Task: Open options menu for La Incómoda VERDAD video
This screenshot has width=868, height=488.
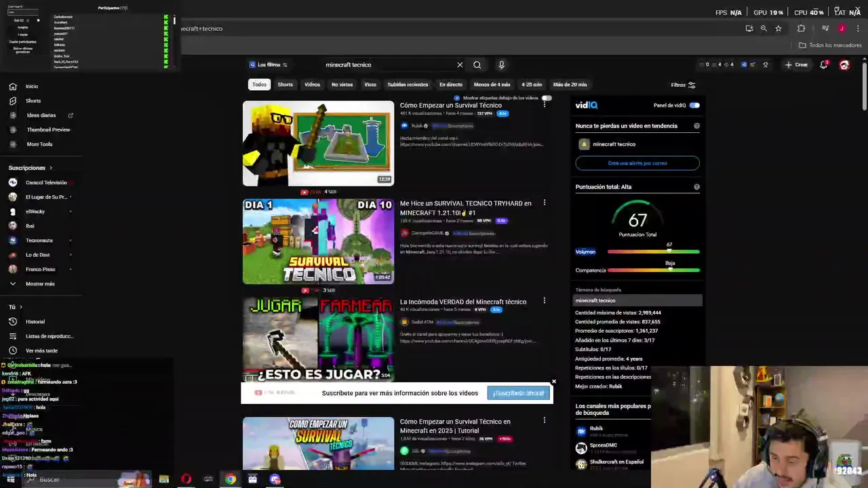Action: click(544, 301)
